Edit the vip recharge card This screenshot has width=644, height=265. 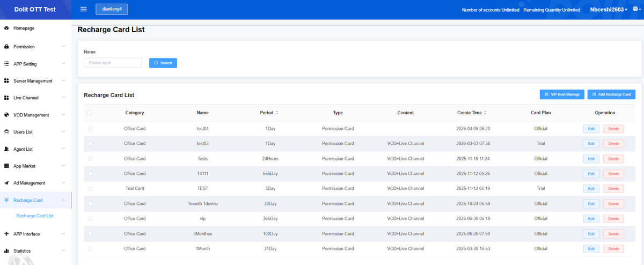(591, 219)
